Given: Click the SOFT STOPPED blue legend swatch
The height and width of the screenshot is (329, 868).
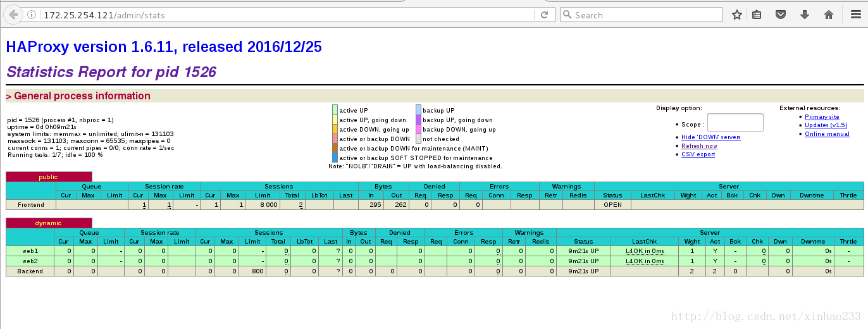Looking at the screenshot, I should [x=335, y=158].
